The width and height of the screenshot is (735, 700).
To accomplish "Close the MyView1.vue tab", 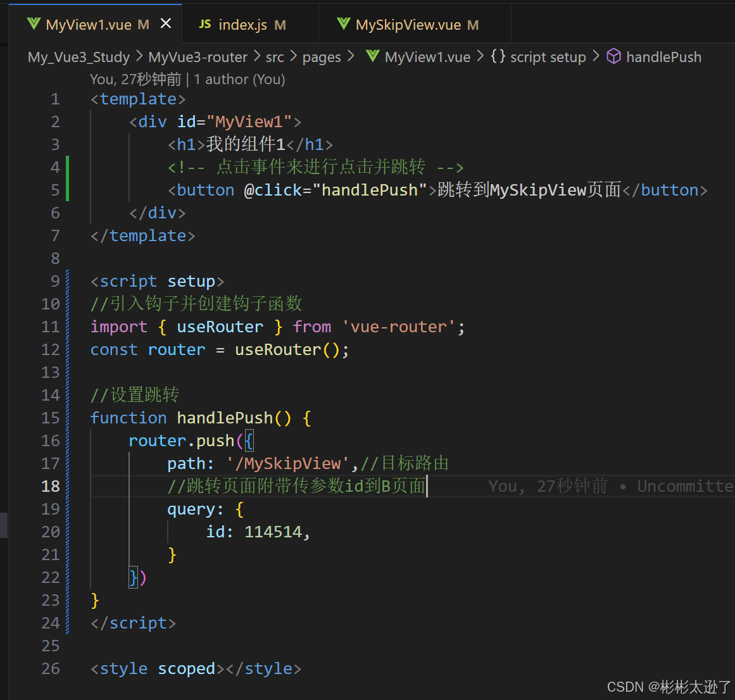I will tap(166, 23).
